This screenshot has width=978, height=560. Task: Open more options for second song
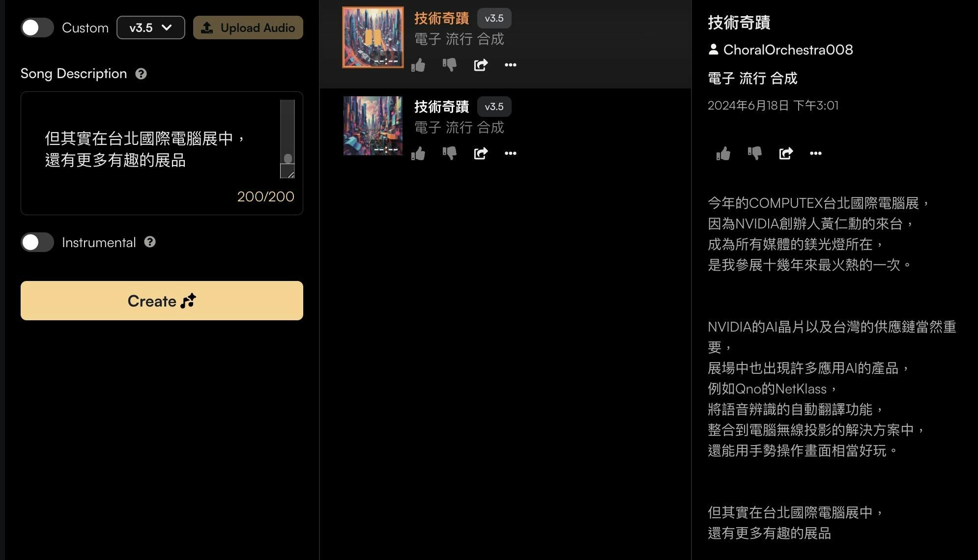(511, 153)
